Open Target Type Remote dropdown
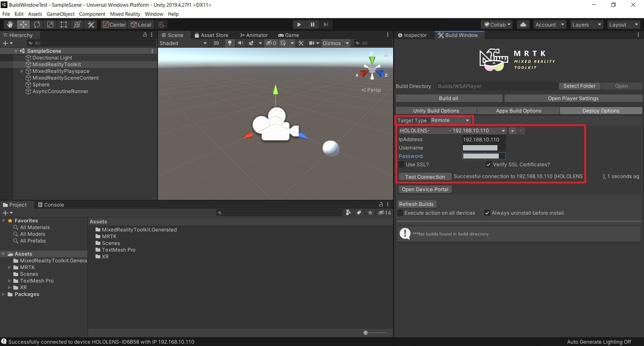This screenshot has height=346, width=644. (450, 120)
